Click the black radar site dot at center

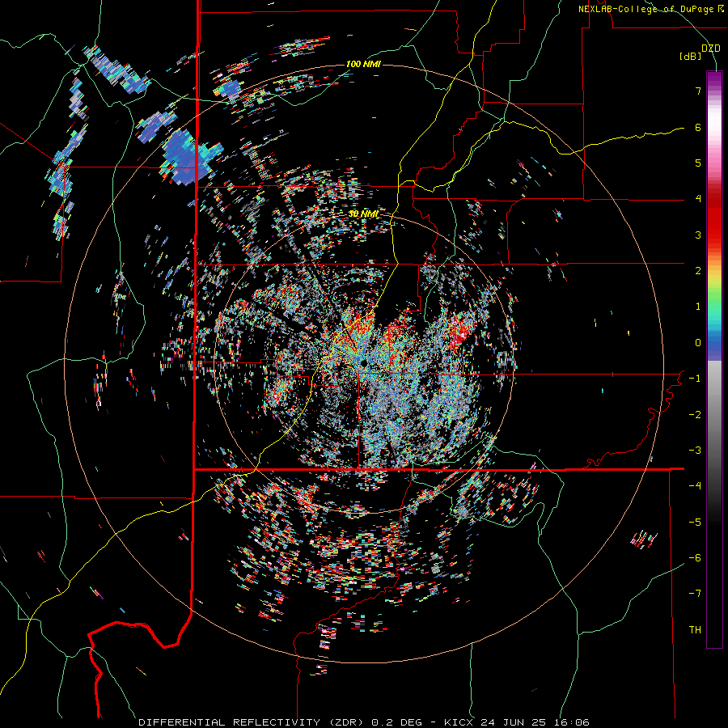click(x=364, y=362)
